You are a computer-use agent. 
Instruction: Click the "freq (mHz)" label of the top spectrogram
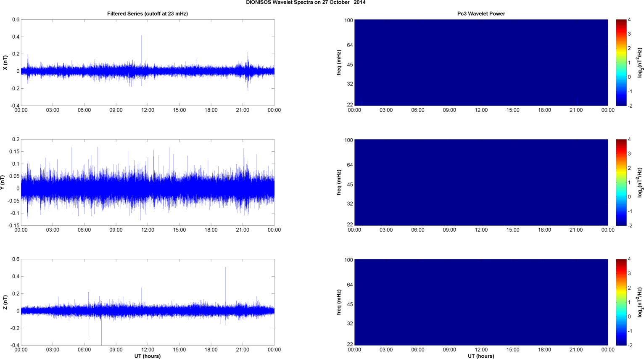[339, 63]
